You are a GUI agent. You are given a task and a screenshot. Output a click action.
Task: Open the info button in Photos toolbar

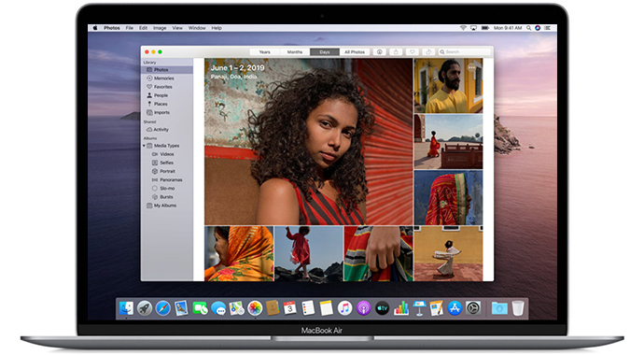(x=380, y=52)
